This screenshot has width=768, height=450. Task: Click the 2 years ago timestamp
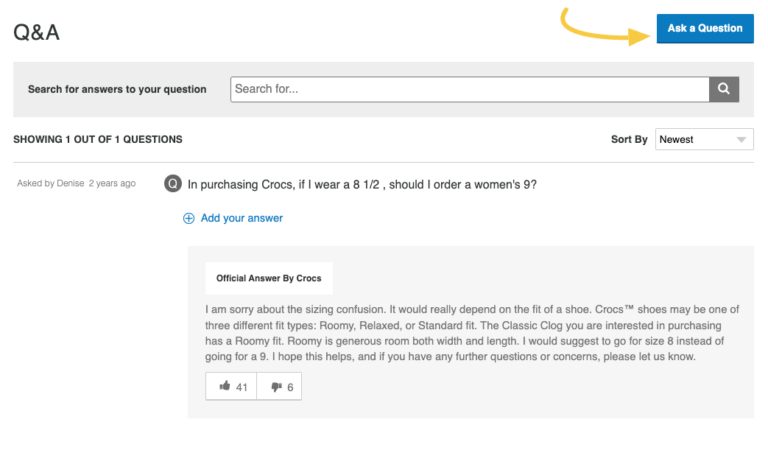pos(112,184)
